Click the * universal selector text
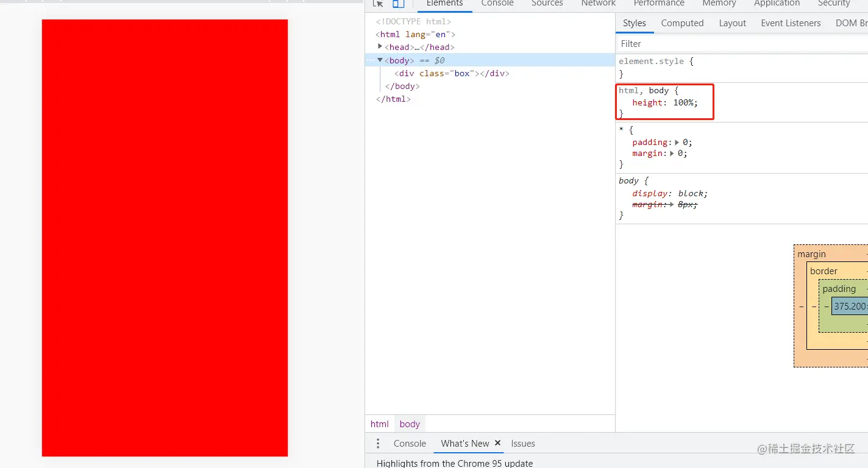The width and height of the screenshot is (868, 468). pyautogui.click(x=621, y=130)
